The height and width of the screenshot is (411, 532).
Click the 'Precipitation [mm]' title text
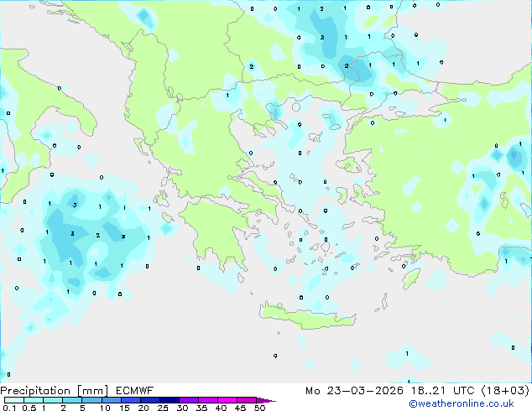click(x=55, y=391)
